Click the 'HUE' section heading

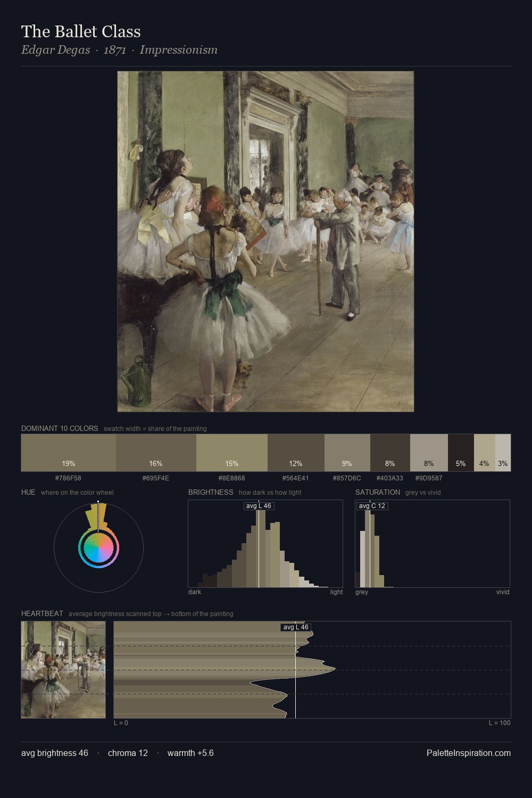[28, 492]
